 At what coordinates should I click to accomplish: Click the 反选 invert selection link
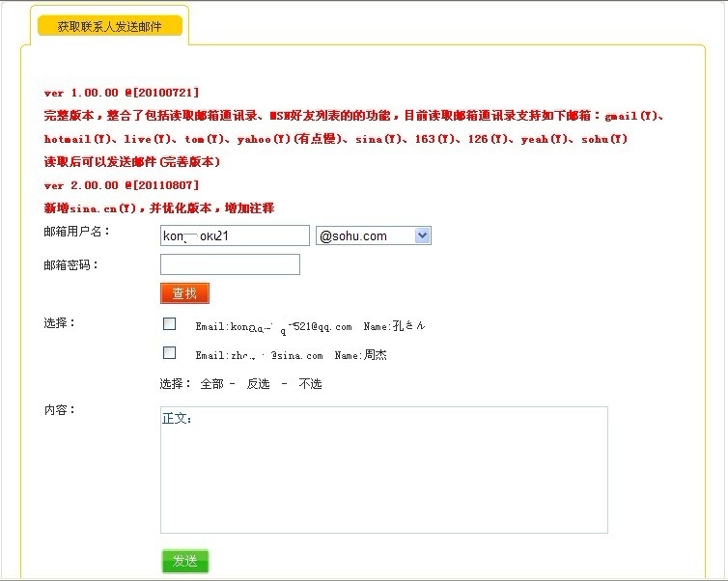point(258,384)
